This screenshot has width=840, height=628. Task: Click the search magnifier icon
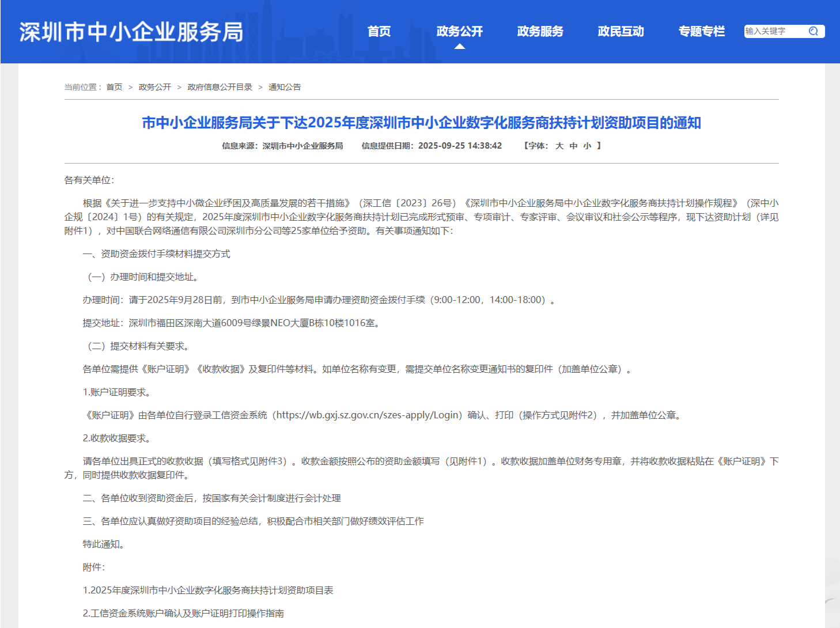coord(813,32)
